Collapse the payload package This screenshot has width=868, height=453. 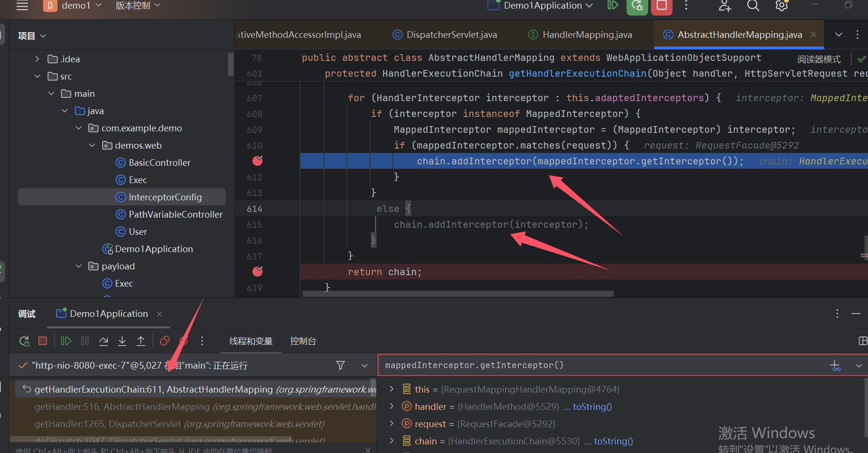[x=79, y=266]
